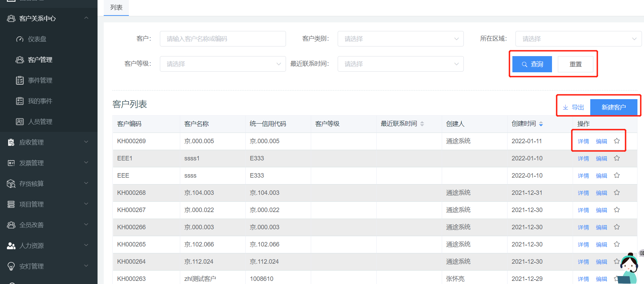The width and height of the screenshot is (644, 284).
Task: Click the 新建客户 button
Action: click(613, 107)
